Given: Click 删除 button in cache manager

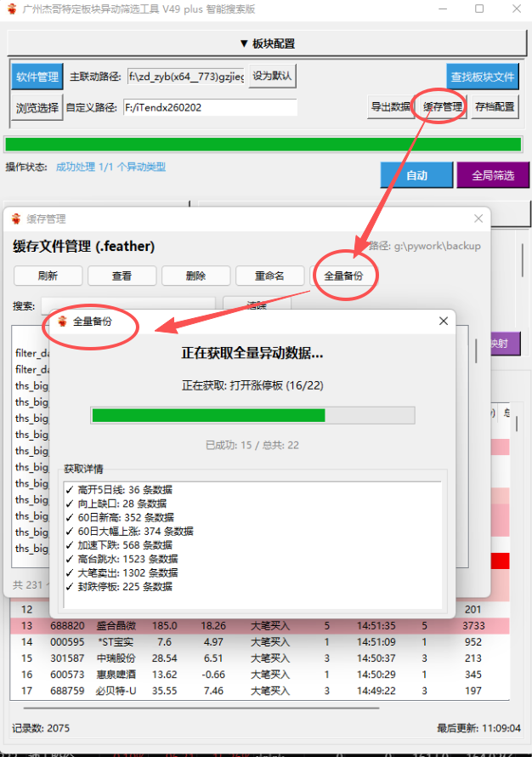Looking at the screenshot, I should [x=195, y=276].
